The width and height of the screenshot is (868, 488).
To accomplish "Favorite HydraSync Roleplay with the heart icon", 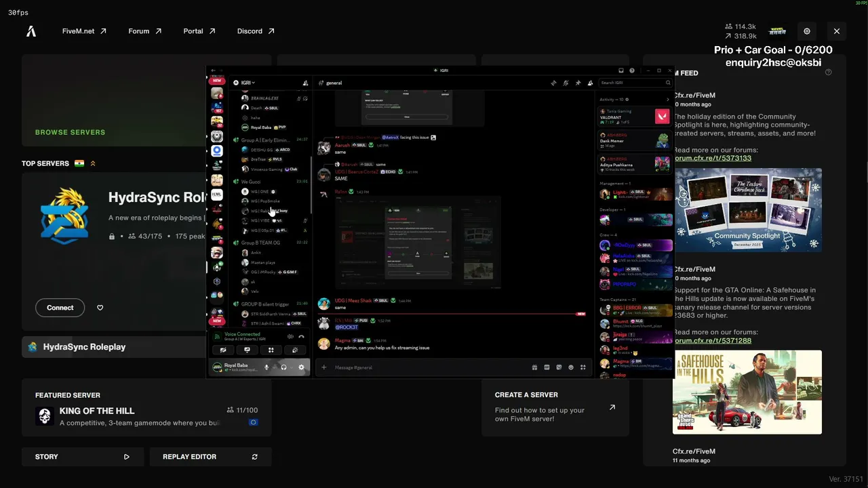I will coord(100,308).
